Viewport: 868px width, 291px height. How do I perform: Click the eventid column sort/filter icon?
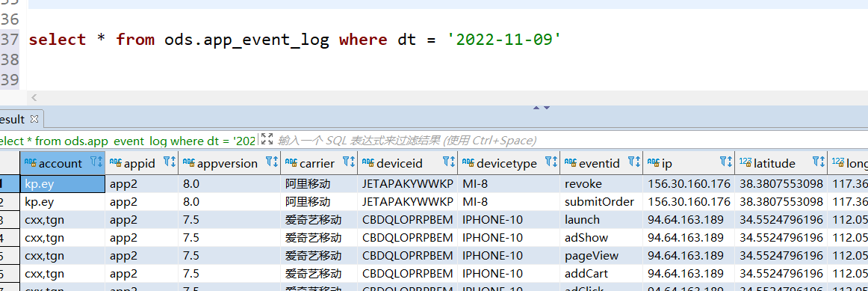coord(634,162)
